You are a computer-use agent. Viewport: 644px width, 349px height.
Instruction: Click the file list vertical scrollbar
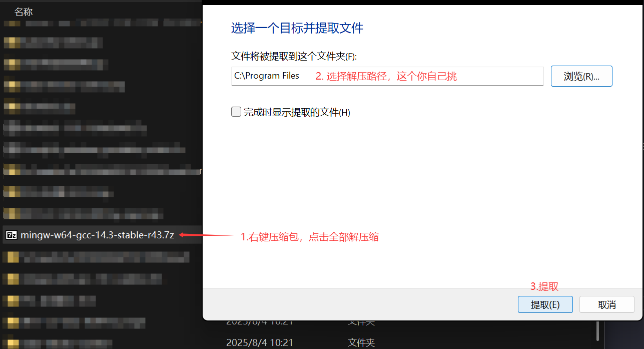click(x=598, y=330)
